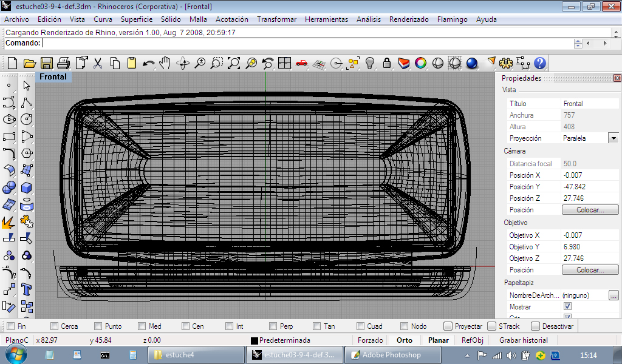
Task: Open the four-viewport layout icon
Action: coord(284,63)
